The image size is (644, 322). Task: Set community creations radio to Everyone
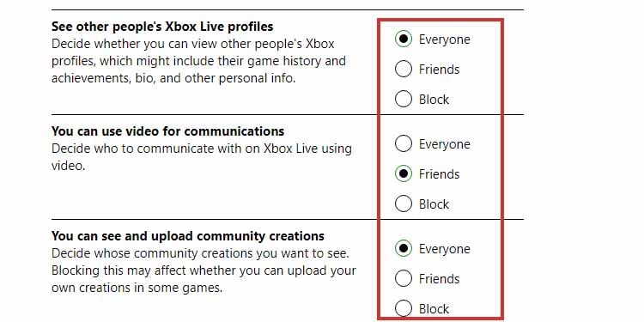(x=404, y=248)
